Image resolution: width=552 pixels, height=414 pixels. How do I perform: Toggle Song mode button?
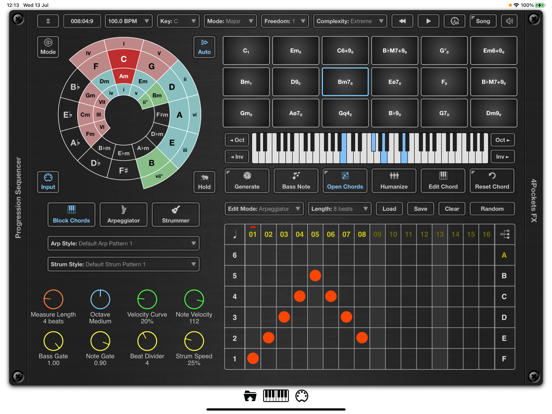point(483,21)
